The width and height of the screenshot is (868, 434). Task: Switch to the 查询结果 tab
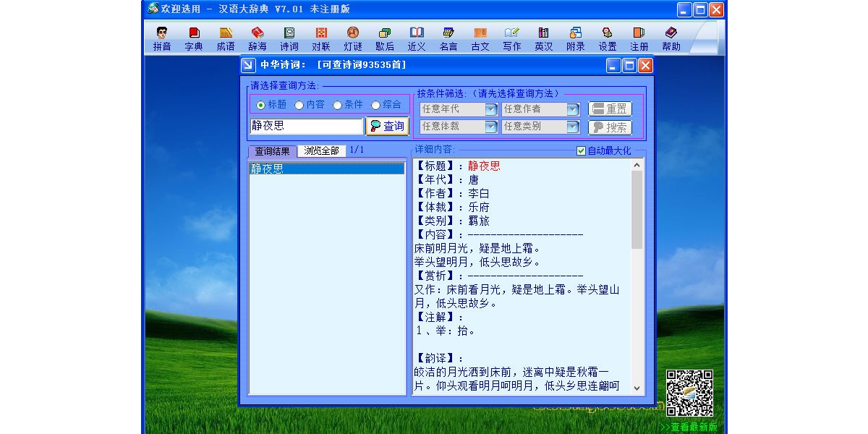(272, 151)
